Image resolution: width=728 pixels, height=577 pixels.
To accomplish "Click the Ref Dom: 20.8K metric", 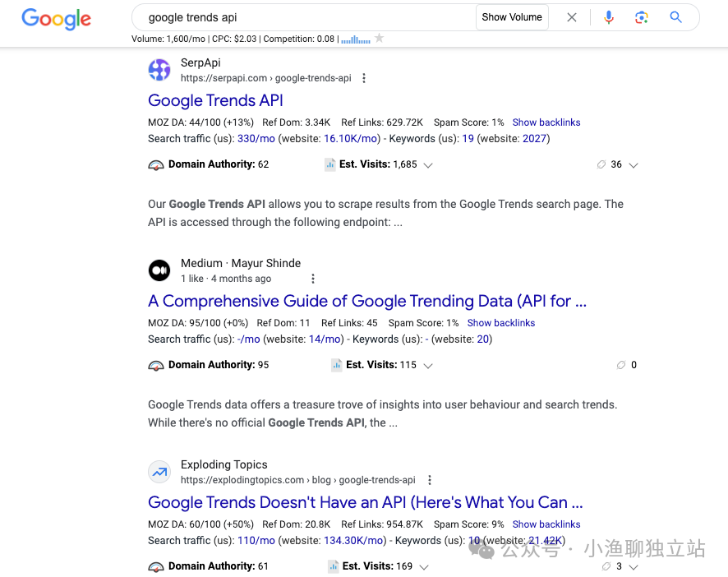I will click(297, 524).
